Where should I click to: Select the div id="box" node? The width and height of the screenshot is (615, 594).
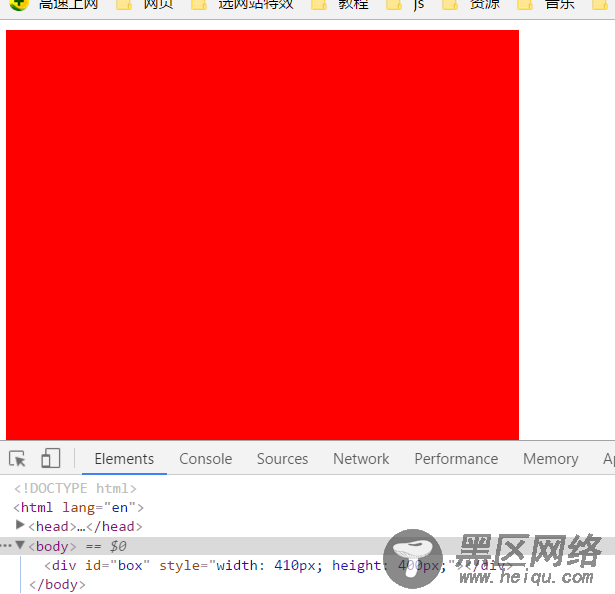pos(278,565)
